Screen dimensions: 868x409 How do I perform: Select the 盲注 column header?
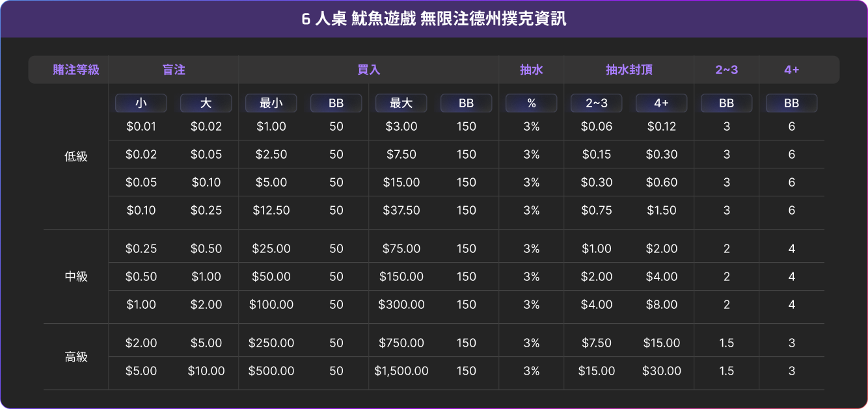[x=174, y=70]
